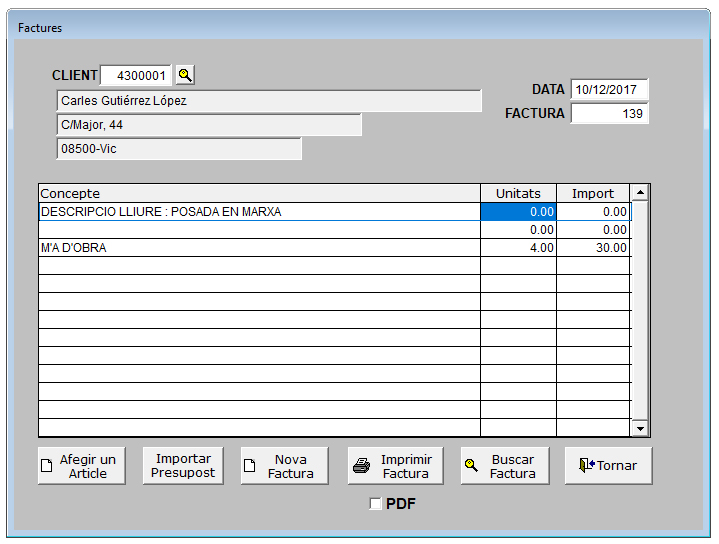Image resolution: width=719 pixels, height=544 pixels.
Task: Click the 4.00 units cell
Action: 518,248
